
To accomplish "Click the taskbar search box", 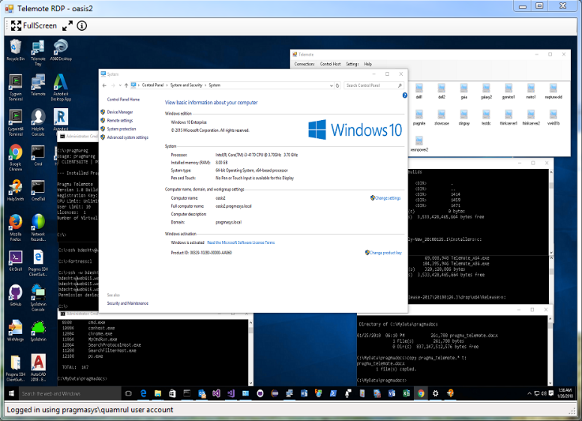I will pos(69,393).
